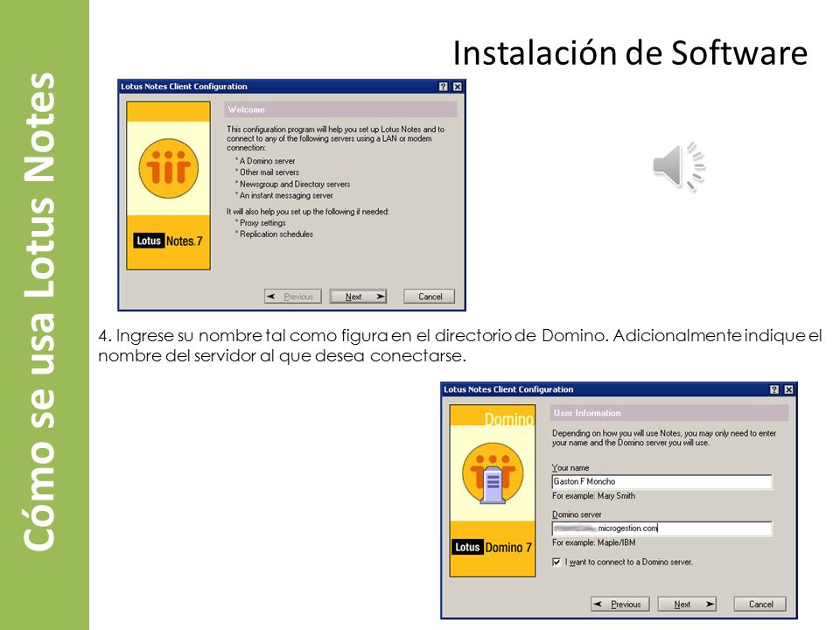The width and height of the screenshot is (840, 630).
Task: Click the Lotus Domino 7 server logo
Action: point(493,473)
